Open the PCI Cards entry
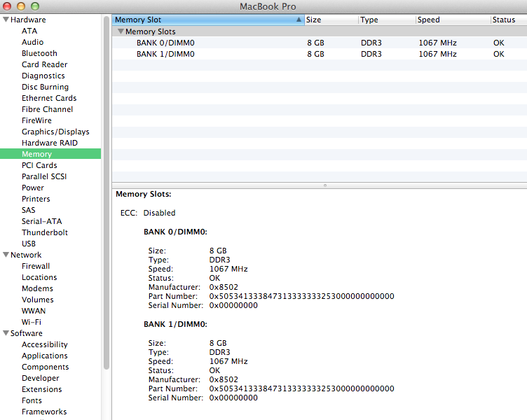The image size is (527, 420). (x=39, y=165)
